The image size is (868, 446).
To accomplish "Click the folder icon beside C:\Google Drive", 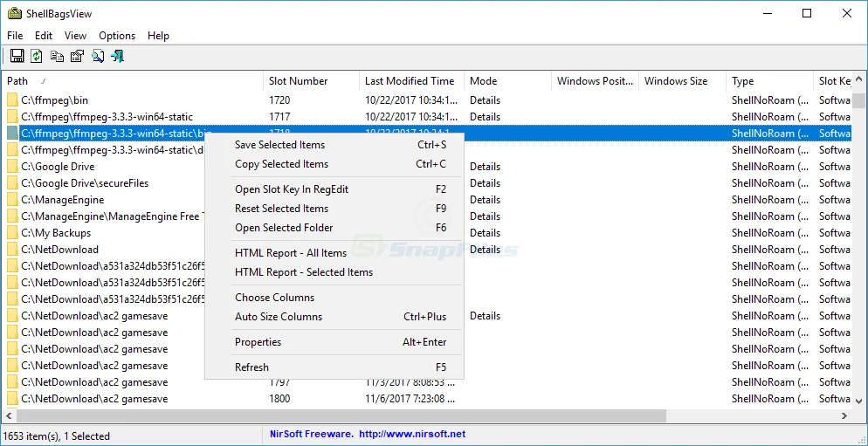I will pyautogui.click(x=13, y=167).
